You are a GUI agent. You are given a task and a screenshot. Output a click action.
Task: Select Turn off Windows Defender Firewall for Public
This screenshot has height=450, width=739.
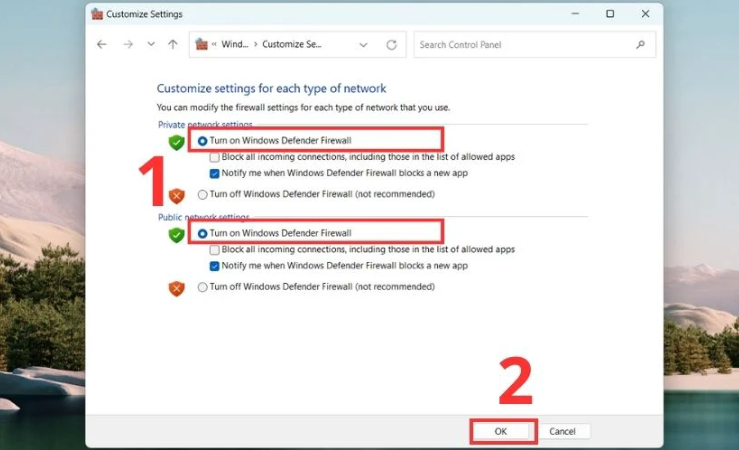203,287
